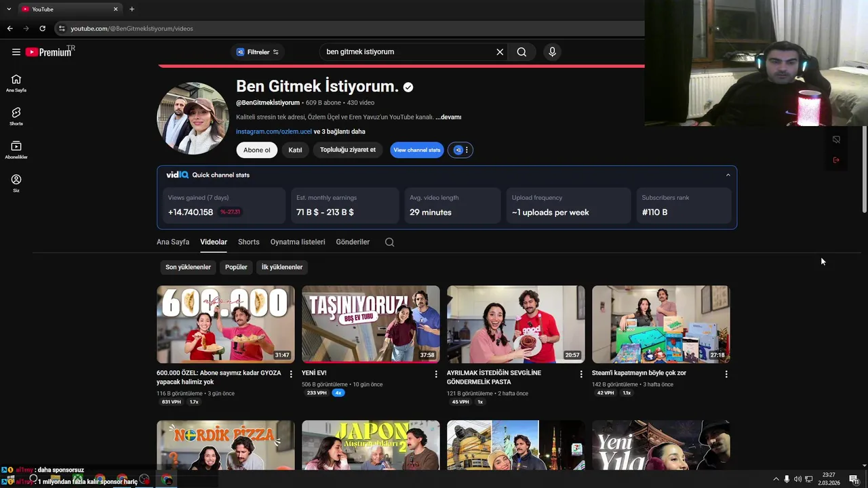868x488 pixels.
Task: Select the Videolar channel tab
Action: click(x=214, y=242)
